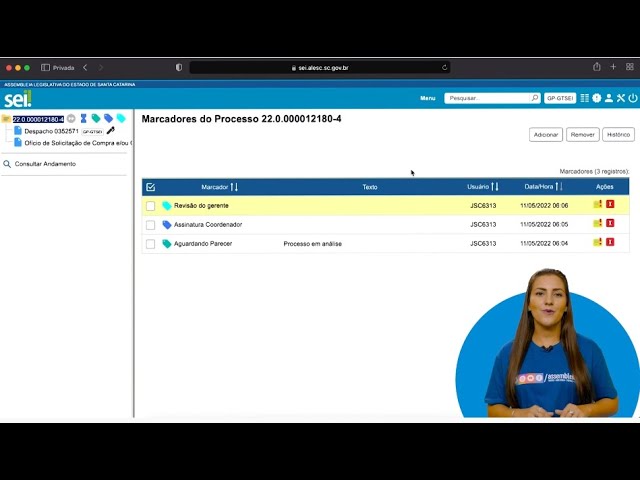Image resolution: width=640 pixels, height=480 pixels.
Task: Click the document icon of Despacho 0352571
Action: coord(18,131)
